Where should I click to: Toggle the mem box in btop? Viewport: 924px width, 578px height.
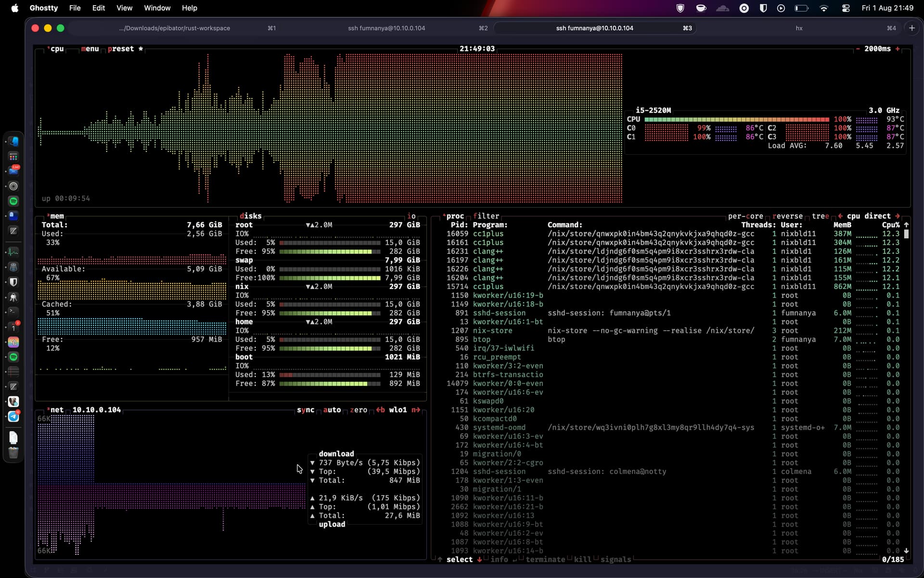click(x=56, y=216)
